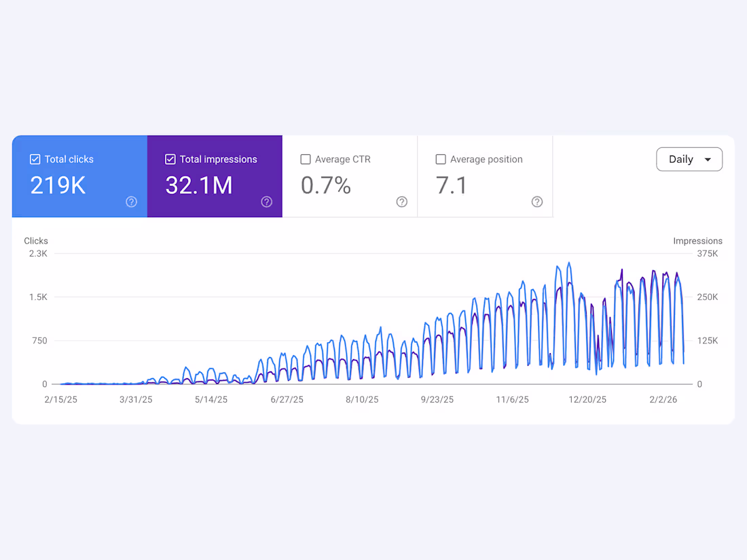The height and width of the screenshot is (560, 747).
Task: Click the 32.1M impressions value
Action: point(198,185)
